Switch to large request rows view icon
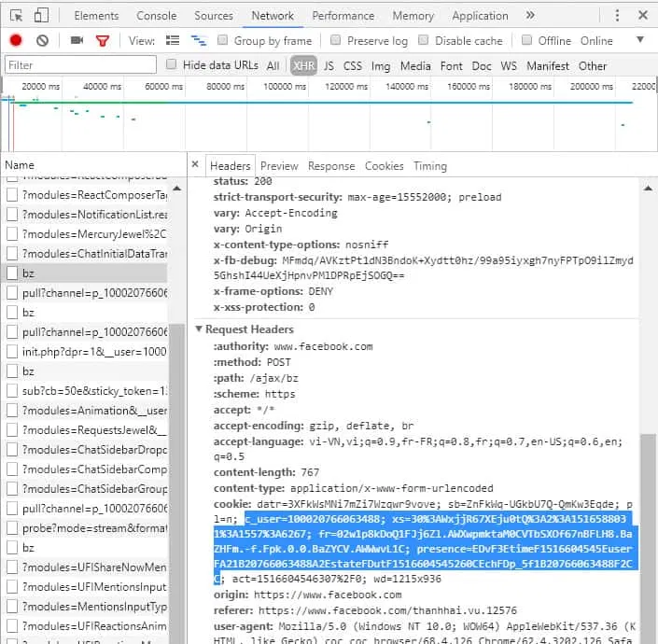Screen dimensions: 658x644 pos(172,40)
